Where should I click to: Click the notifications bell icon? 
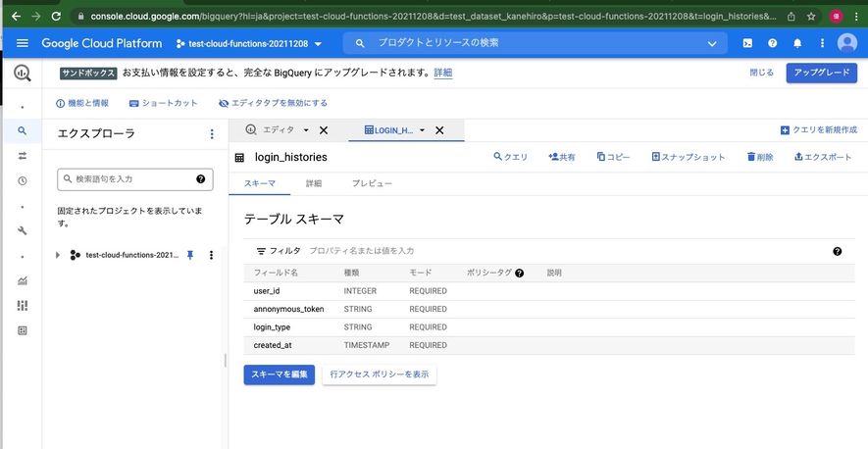tap(797, 43)
